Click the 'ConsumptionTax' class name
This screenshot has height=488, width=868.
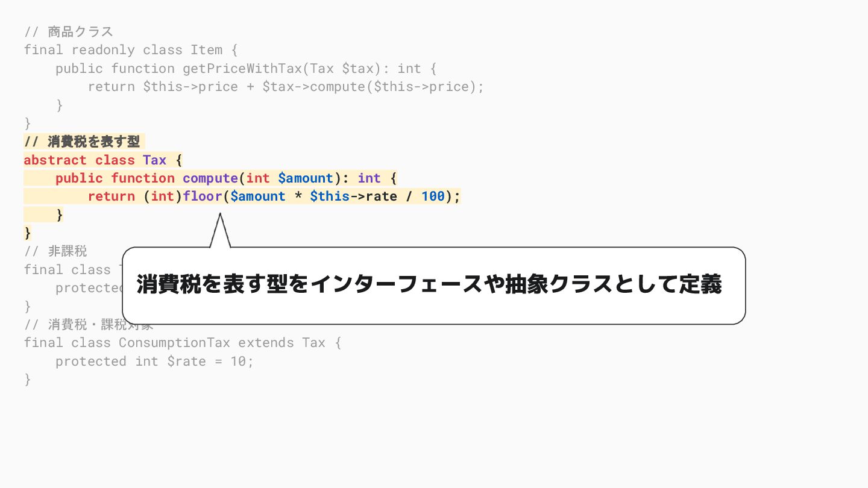(174, 343)
